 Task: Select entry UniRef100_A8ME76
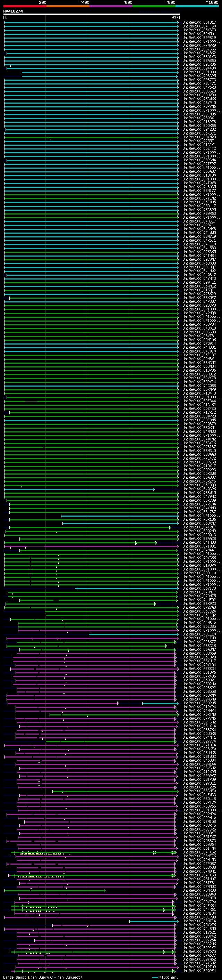point(199,856)
